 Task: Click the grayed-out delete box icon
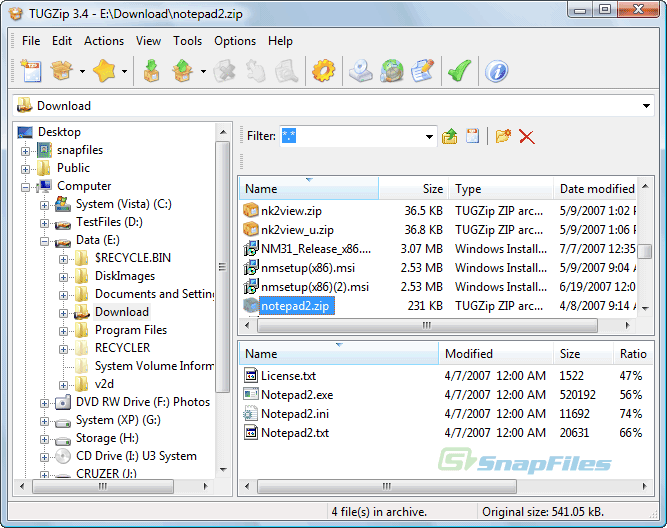[224, 71]
